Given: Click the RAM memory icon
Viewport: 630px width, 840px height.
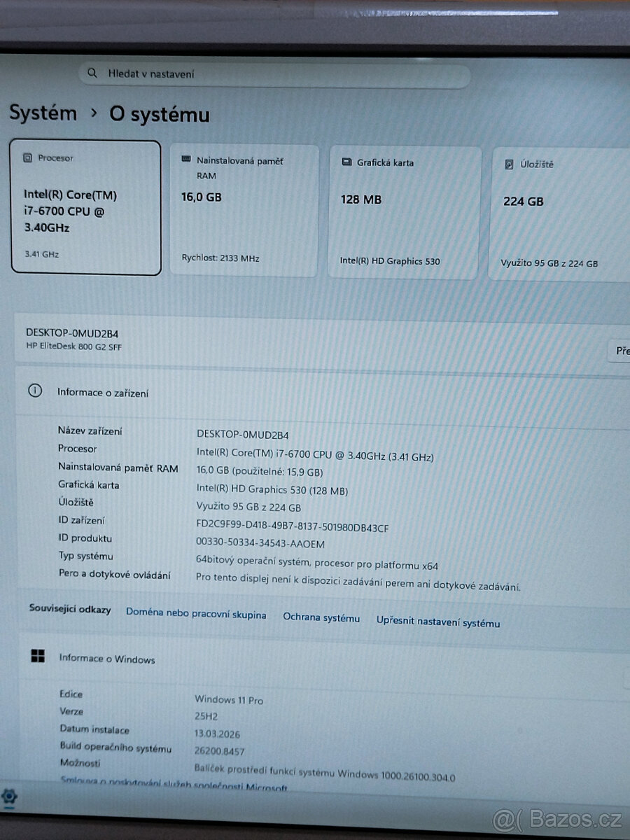Looking at the screenshot, I should [186, 160].
